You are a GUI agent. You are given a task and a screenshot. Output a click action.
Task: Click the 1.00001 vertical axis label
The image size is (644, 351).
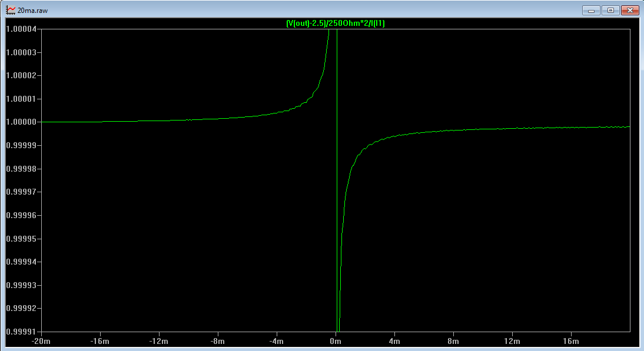[21, 99]
